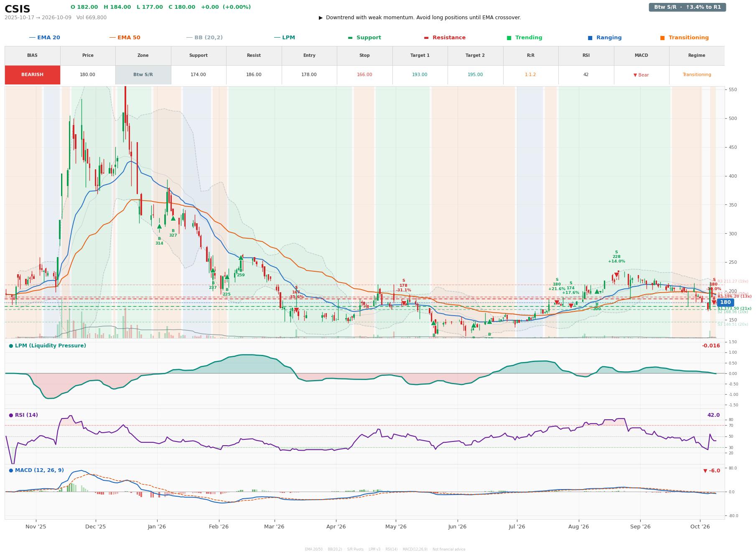Click the blue dot beside MACD (12, 26, 9)
Screen dimensions: 756x556
pyautogui.click(x=11, y=470)
